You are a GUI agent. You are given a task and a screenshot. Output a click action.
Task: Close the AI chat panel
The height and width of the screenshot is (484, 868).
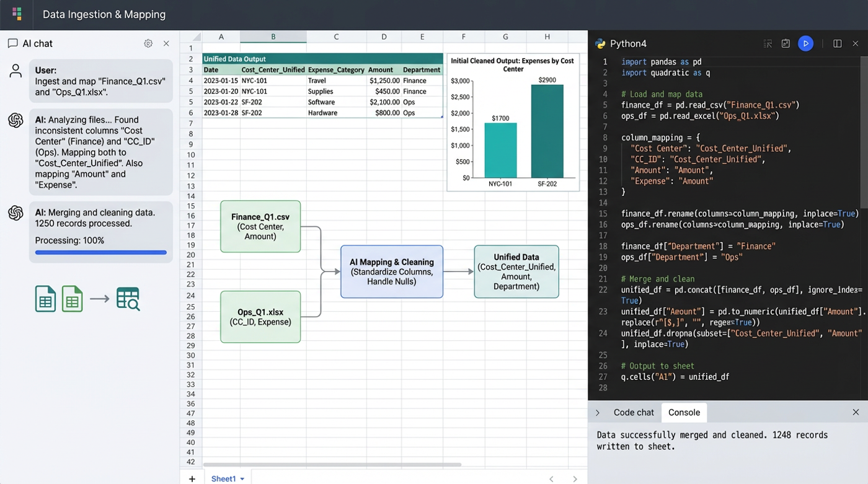tap(166, 43)
